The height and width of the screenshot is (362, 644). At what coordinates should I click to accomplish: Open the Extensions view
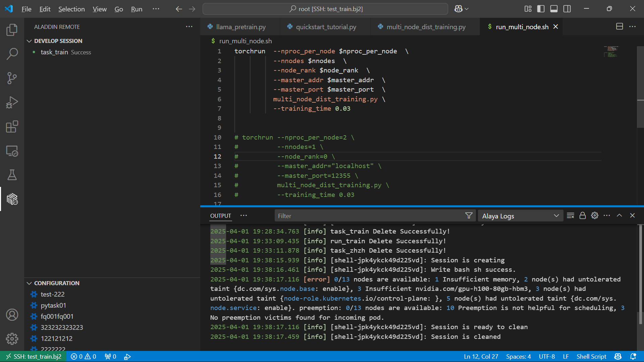coord(12,126)
